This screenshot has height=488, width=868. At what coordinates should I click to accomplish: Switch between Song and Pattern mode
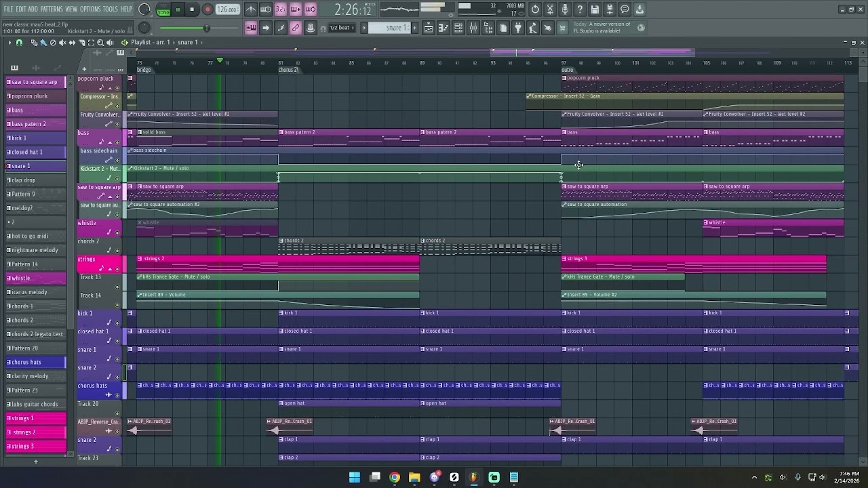click(x=163, y=9)
